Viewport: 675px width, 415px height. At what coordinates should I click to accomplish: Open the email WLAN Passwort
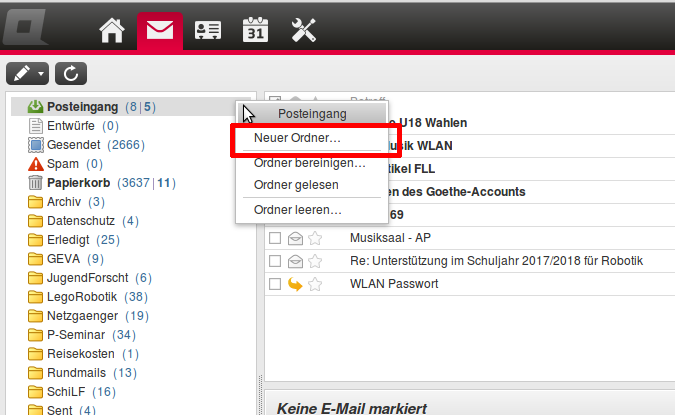click(394, 284)
